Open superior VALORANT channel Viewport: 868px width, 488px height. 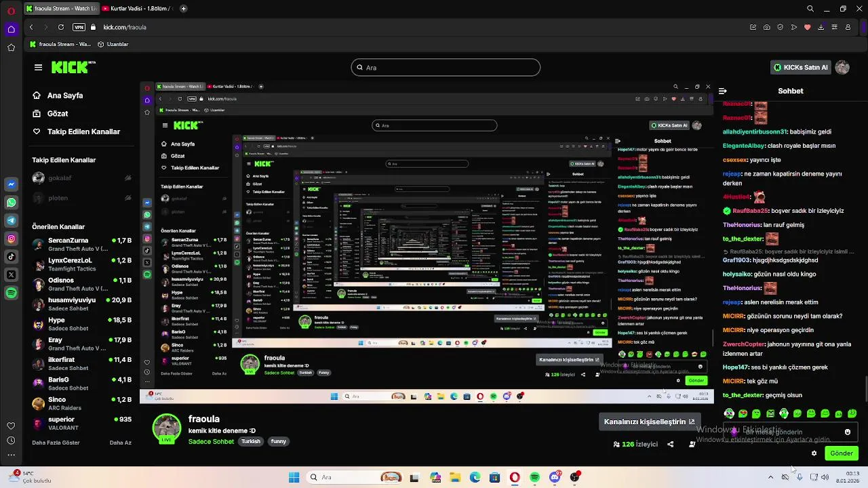click(x=81, y=423)
